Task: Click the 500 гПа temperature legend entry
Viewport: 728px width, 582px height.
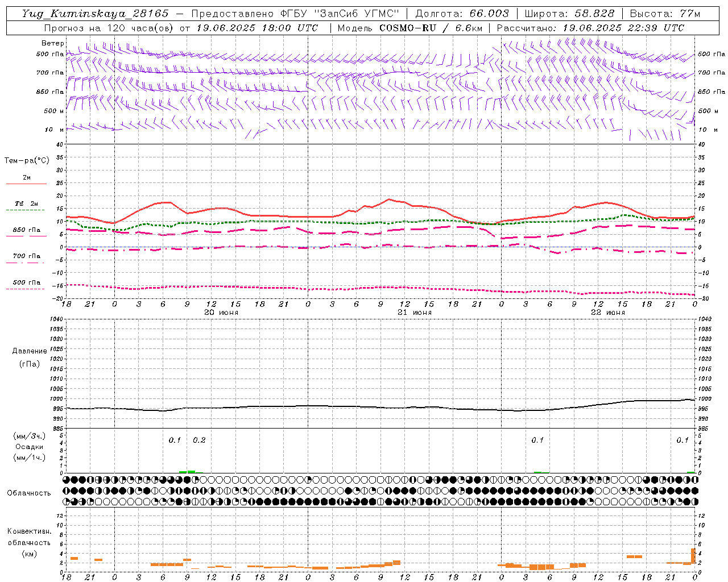Action: point(26,282)
